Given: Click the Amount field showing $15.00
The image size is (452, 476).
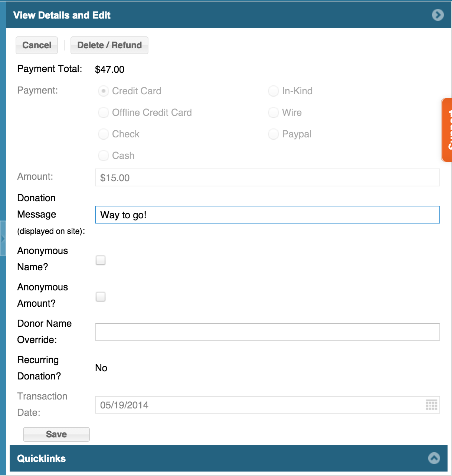Looking at the screenshot, I should pyautogui.click(x=268, y=177).
